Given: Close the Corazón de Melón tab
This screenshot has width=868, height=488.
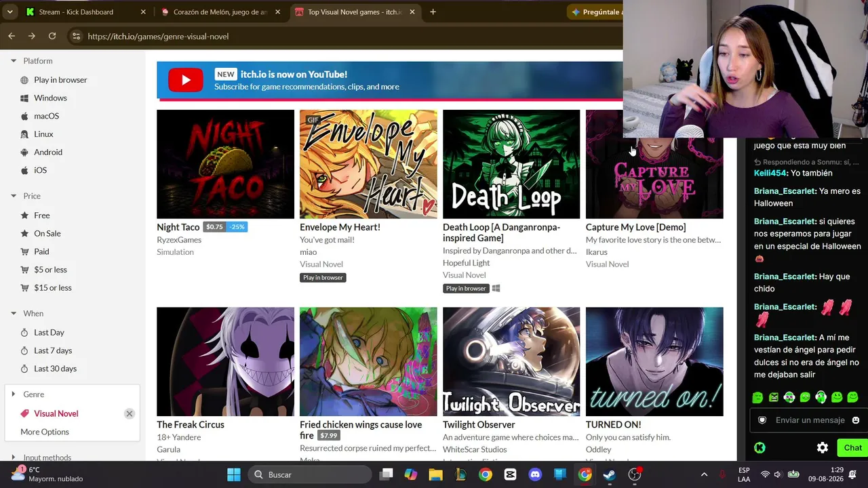Looking at the screenshot, I should (x=277, y=12).
